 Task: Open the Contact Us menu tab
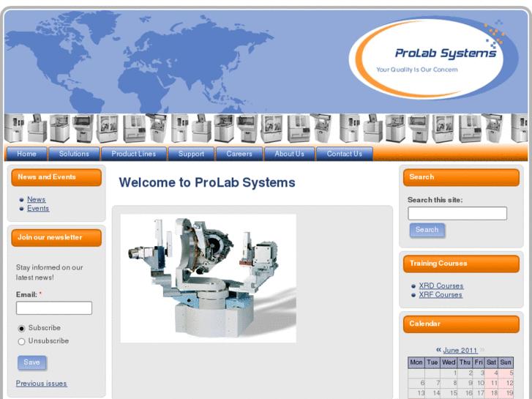pyautogui.click(x=345, y=154)
